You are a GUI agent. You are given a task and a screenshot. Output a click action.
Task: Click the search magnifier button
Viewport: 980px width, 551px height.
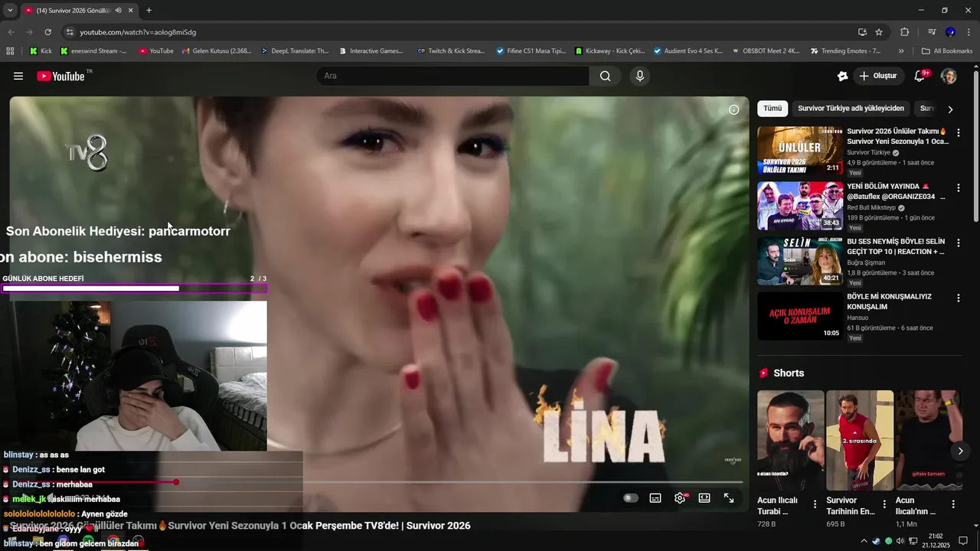tap(605, 76)
